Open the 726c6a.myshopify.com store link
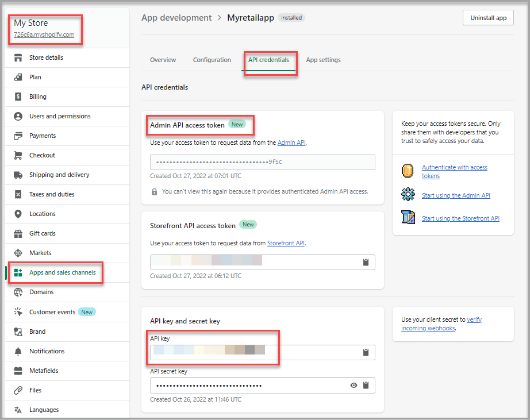 pos(44,34)
